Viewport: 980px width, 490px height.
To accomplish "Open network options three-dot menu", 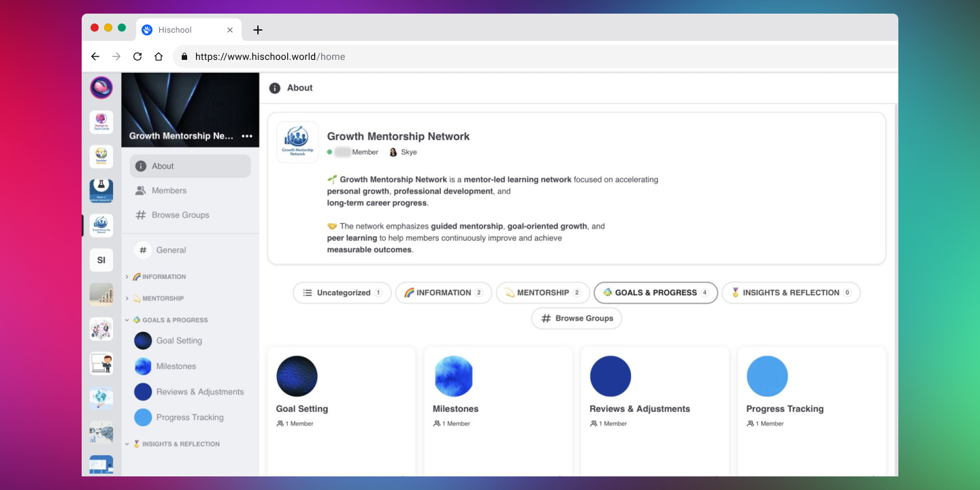I will pos(247,136).
